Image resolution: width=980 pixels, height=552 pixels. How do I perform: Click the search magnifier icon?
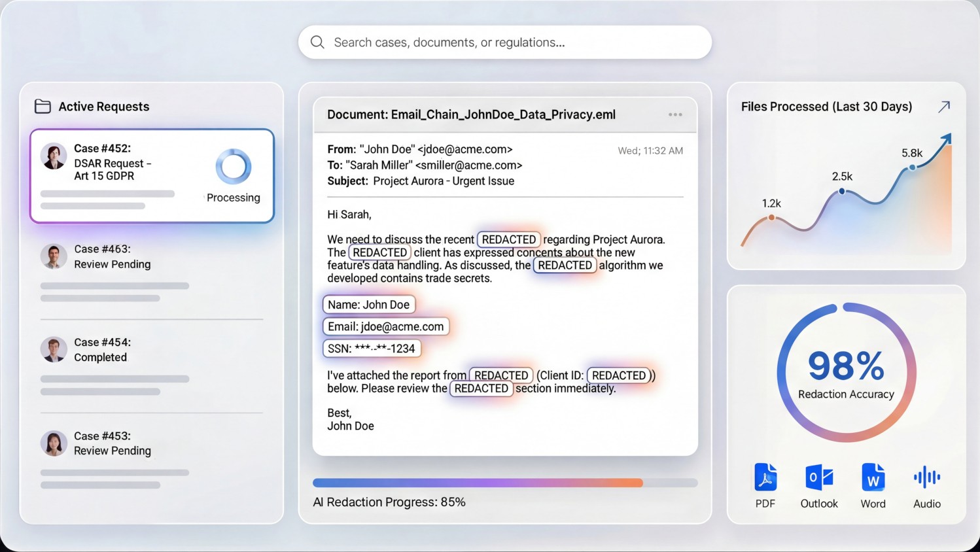(317, 42)
